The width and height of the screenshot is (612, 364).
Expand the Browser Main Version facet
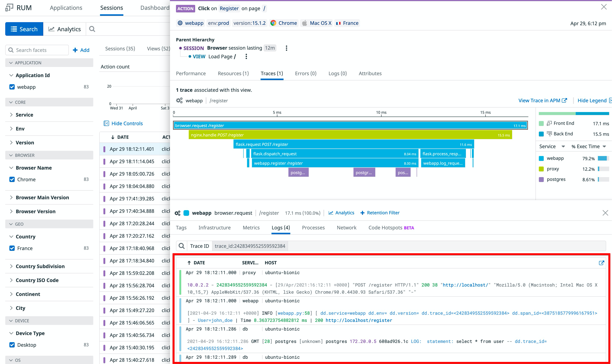coord(11,197)
